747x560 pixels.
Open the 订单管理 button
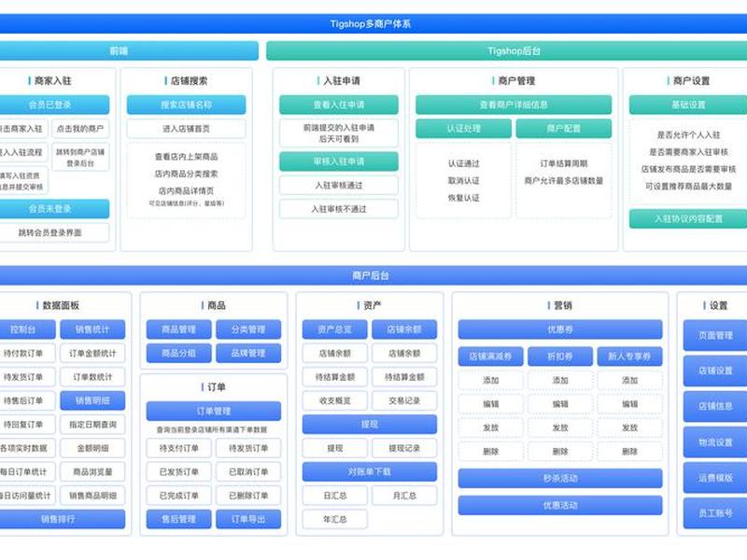pos(214,411)
